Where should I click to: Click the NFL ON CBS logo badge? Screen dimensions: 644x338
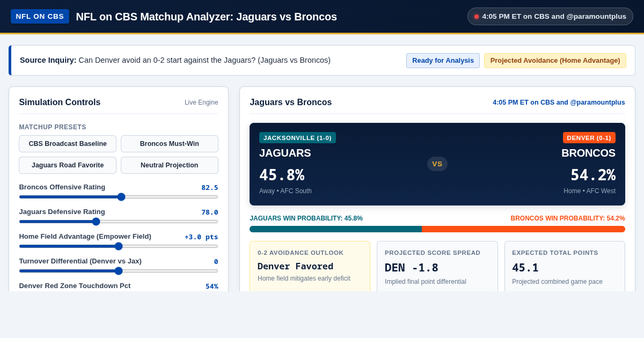click(x=40, y=16)
